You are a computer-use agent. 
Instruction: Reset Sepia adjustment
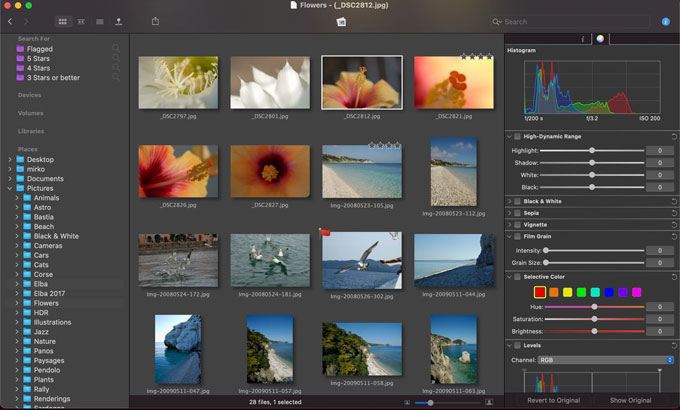click(x=674, y=213)
